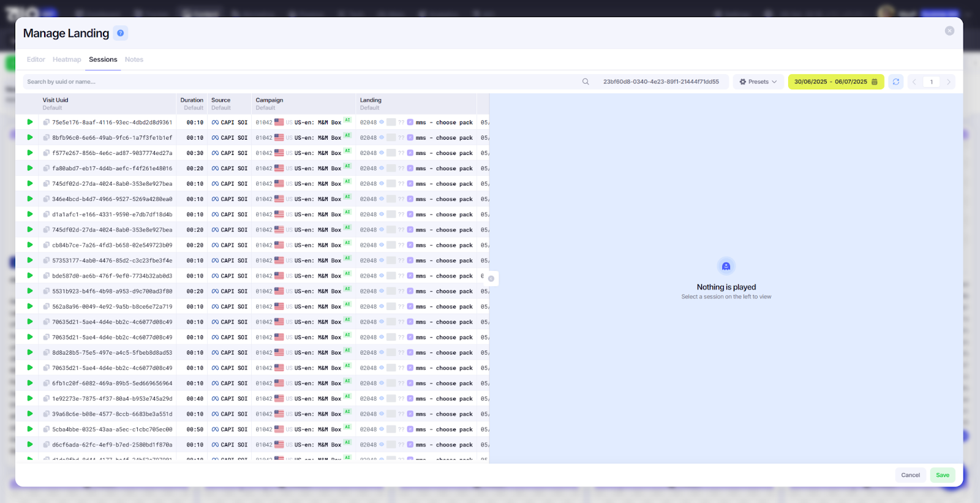
Task: Go to the previous page of sessions
Action: tap(914, 82)
